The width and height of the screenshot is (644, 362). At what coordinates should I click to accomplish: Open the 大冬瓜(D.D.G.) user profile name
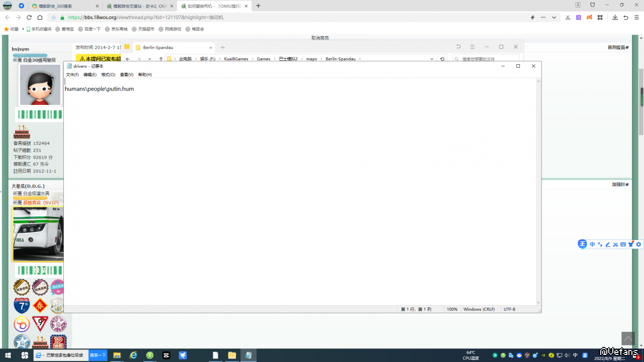pyautogui.click(x=28, y=186)
